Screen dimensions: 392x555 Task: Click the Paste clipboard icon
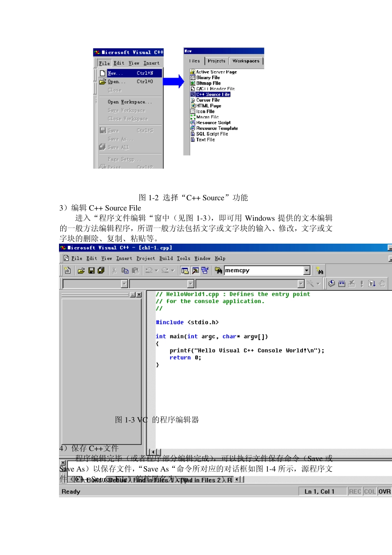[135, 270]
